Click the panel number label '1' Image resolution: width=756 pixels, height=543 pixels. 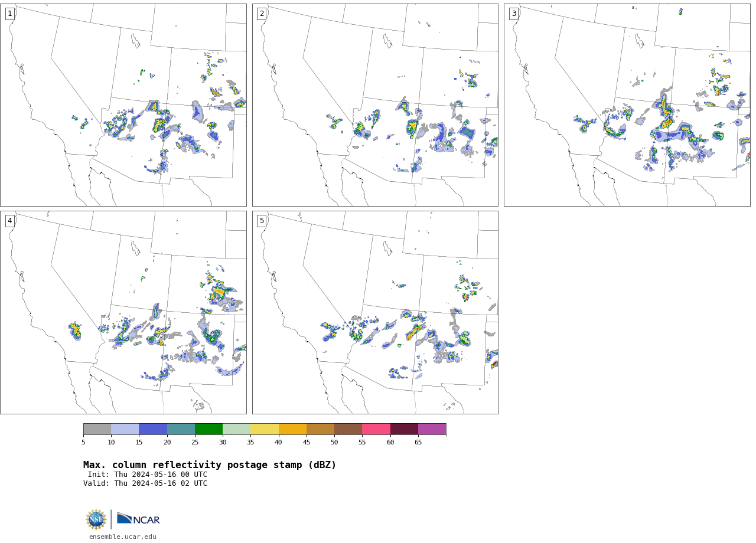pos(10,14)
